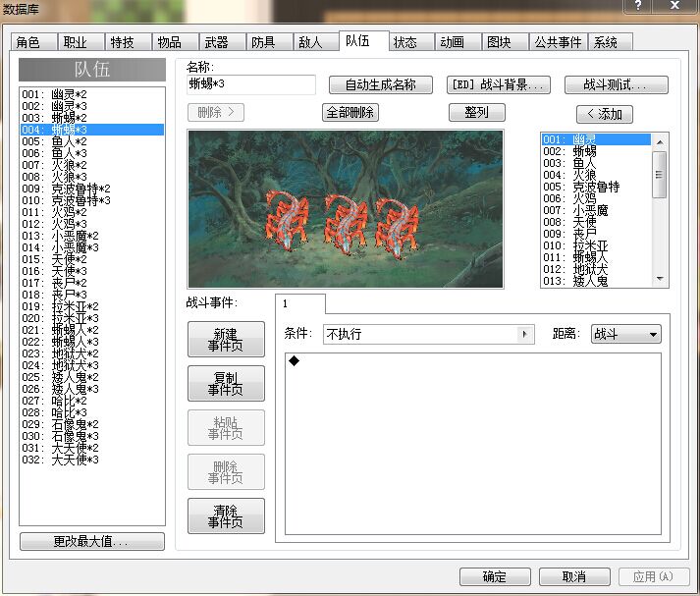Click the 取消 button
Screen dimensions: 700x596
click(x=574, y=576)
